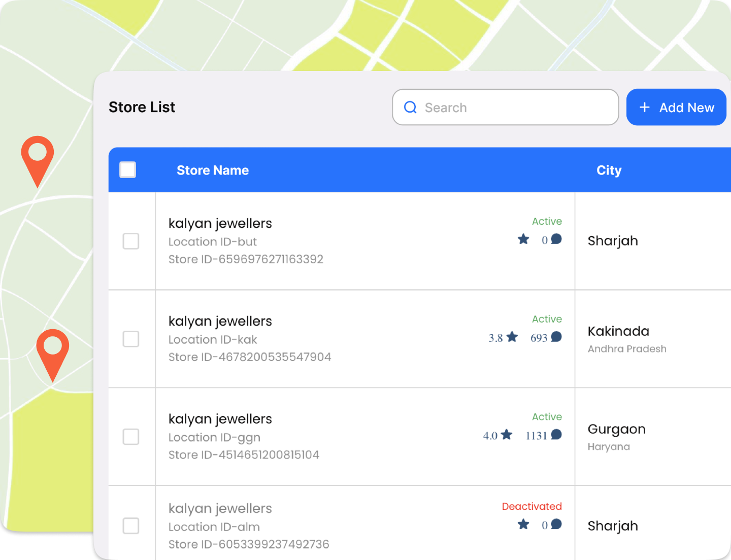This screenshot has height=560, width=731.
Task: Click the magnifier icon in search box
Action: pos(410,108)
